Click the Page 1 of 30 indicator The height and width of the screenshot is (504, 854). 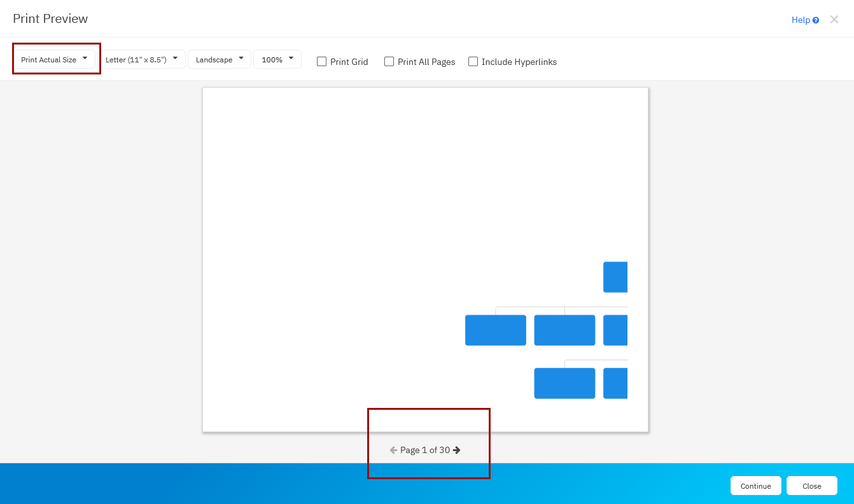(424, 450)
